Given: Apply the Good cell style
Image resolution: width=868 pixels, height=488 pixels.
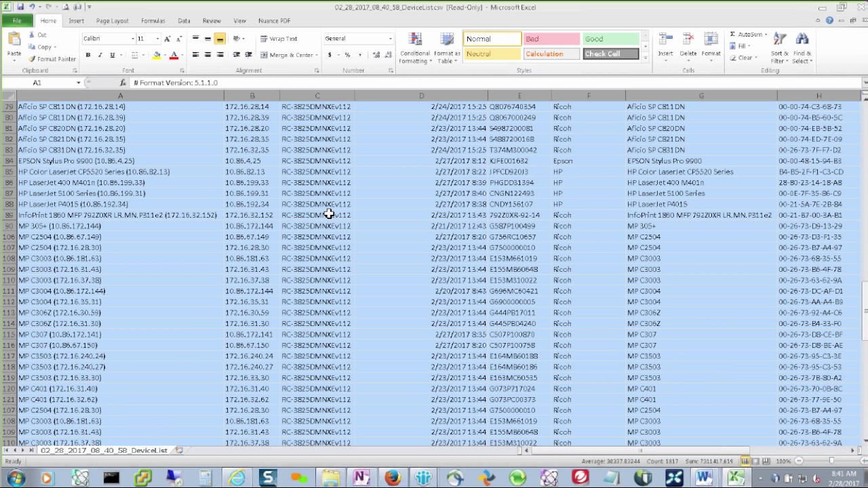Looking at the screenshot, I should [x=610, y=39].
